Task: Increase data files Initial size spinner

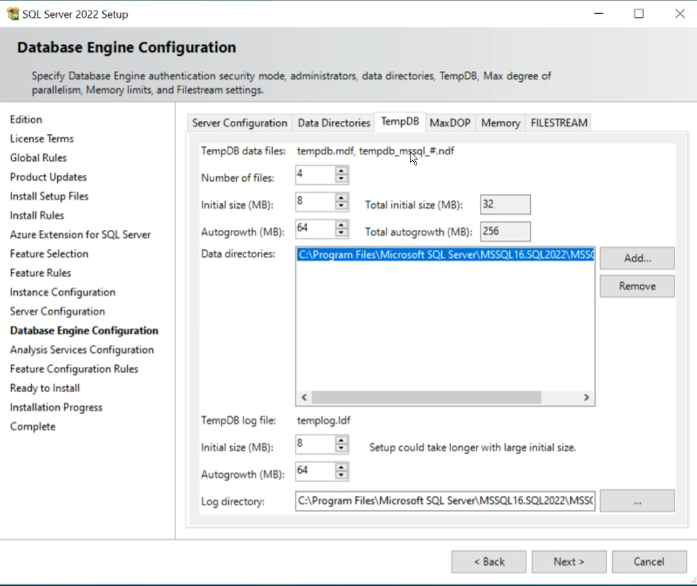Action: click(x=341, y=198)
